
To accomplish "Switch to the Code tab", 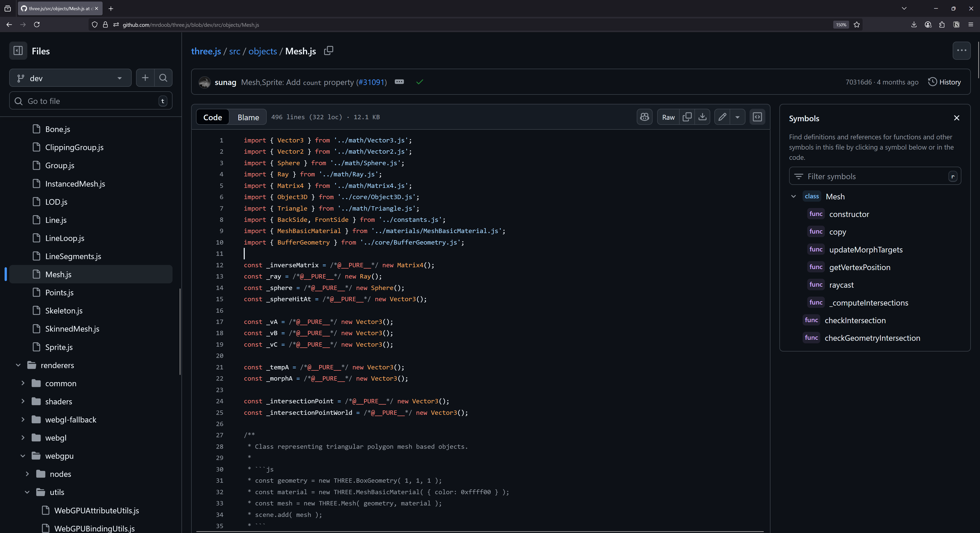I will coord(212,117).
